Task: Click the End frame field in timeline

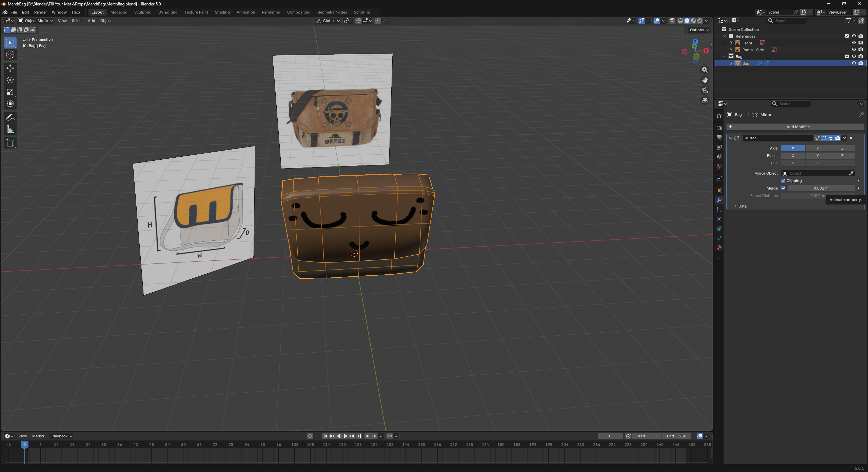Action: pyautogui.click(x=677, y=436)
